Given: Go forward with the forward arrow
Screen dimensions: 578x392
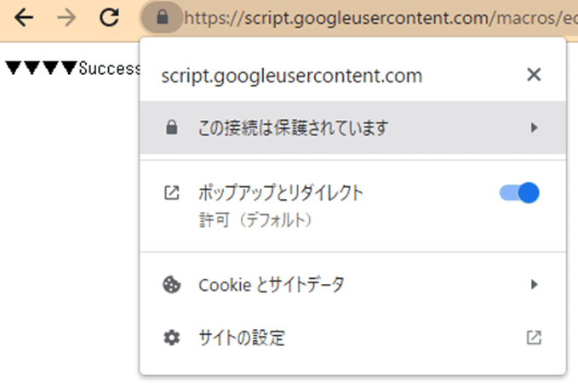Looking at the screenshot, I should 66,18.
